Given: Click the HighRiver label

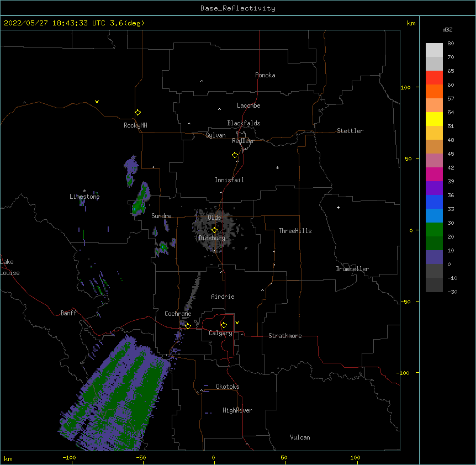Looking at the screenshot, I should coord(237,410).
